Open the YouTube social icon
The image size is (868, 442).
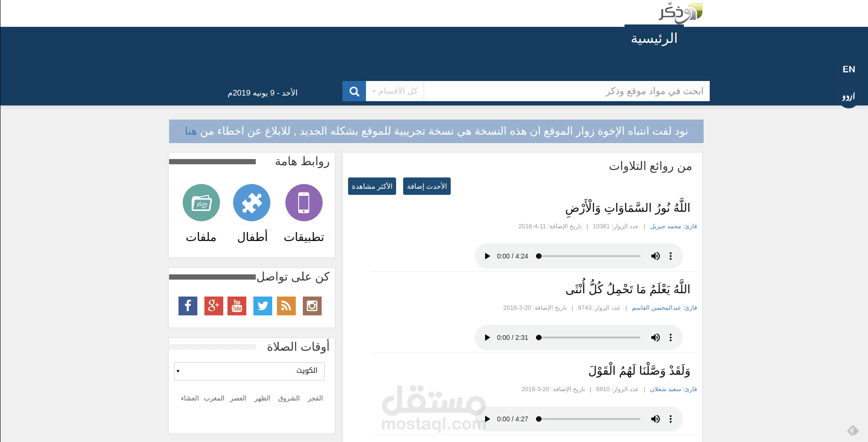[237, 306]
